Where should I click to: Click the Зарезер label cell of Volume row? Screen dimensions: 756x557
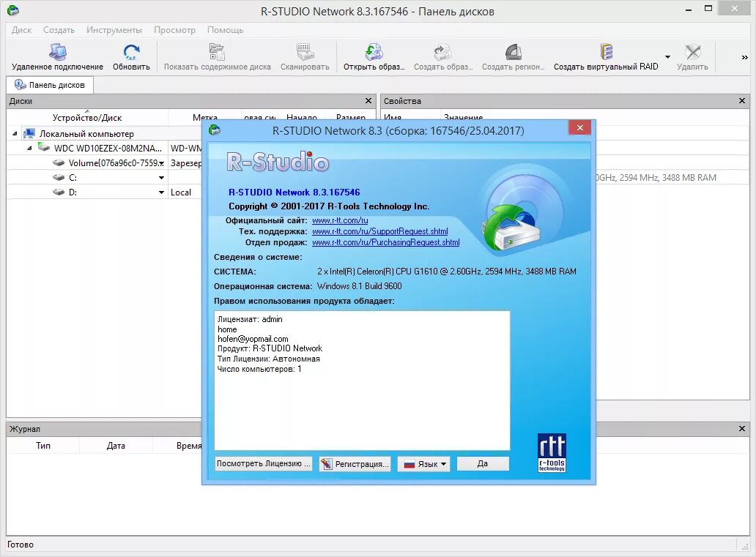[185, 163]
